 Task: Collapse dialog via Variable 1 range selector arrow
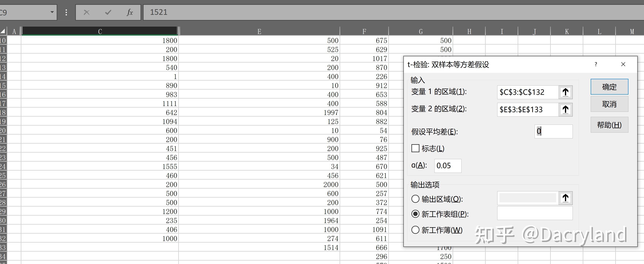pyautogui.click(x=566, y=92)
